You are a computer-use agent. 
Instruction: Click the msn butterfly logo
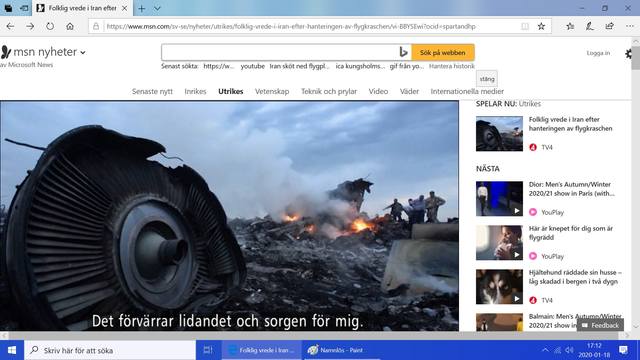pos(6,52)
